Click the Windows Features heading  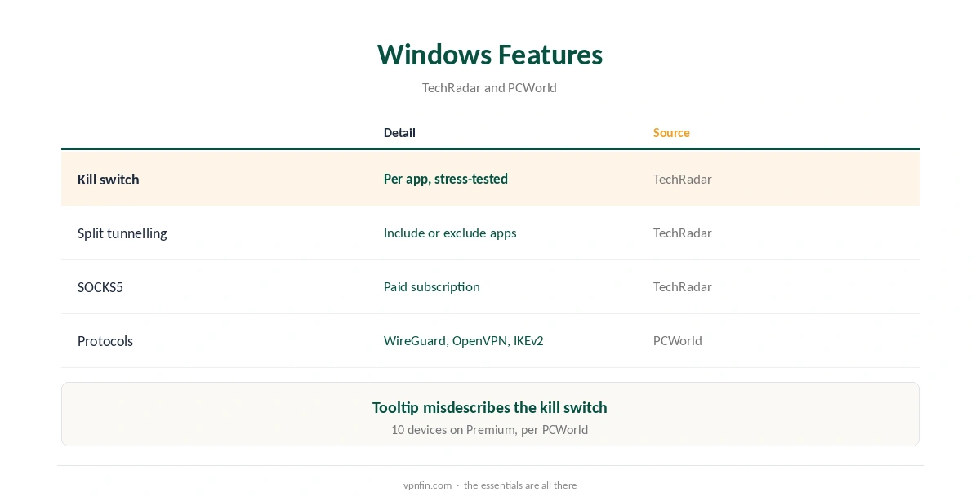(490, 55)
